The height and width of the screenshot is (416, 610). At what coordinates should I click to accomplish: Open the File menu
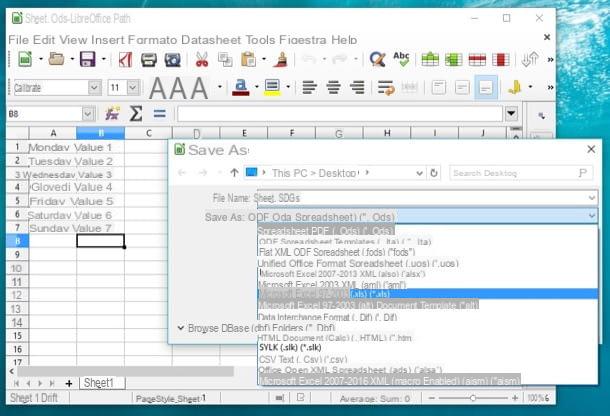tap(18, 40)
